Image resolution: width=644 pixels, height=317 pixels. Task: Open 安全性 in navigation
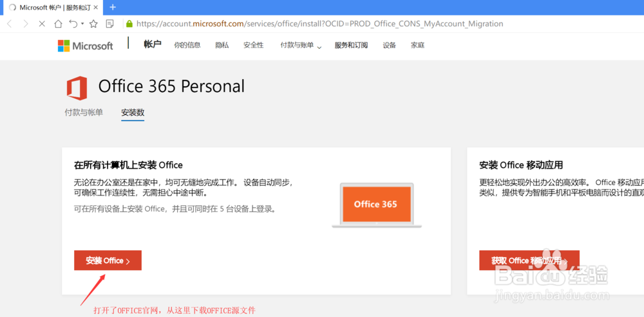pyautogui.click(x=253, y=45)
